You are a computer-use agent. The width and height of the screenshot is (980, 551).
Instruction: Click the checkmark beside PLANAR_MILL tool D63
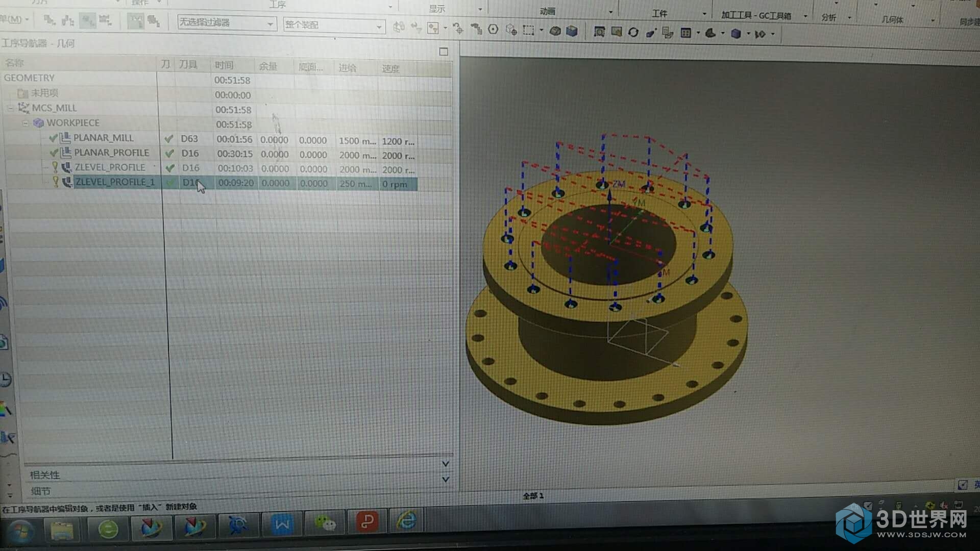point(169,138)
